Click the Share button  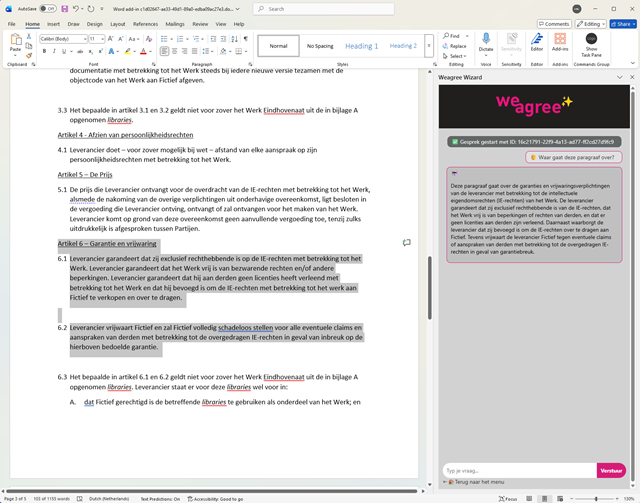coord(623,24)
